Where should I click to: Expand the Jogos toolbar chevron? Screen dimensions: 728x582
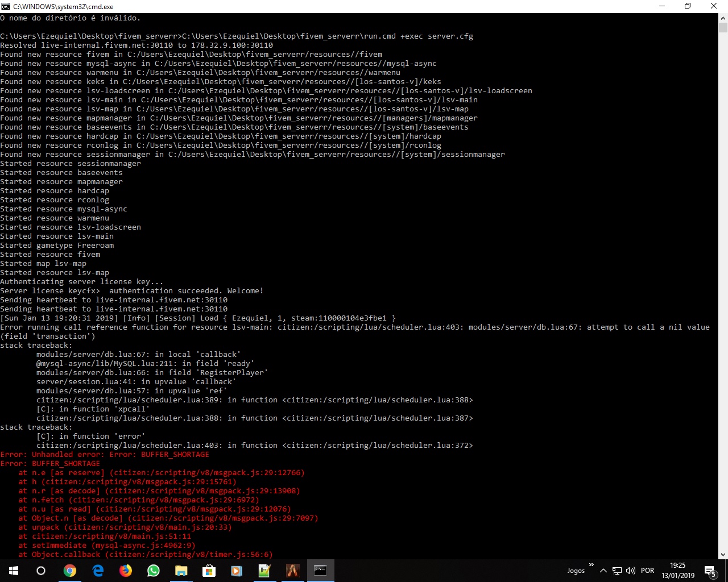591,564
